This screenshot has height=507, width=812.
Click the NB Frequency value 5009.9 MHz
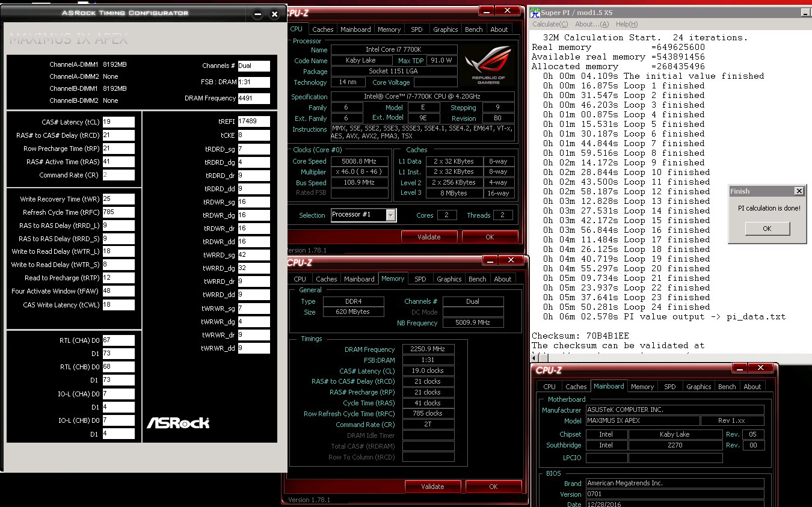tap(473, 323)
